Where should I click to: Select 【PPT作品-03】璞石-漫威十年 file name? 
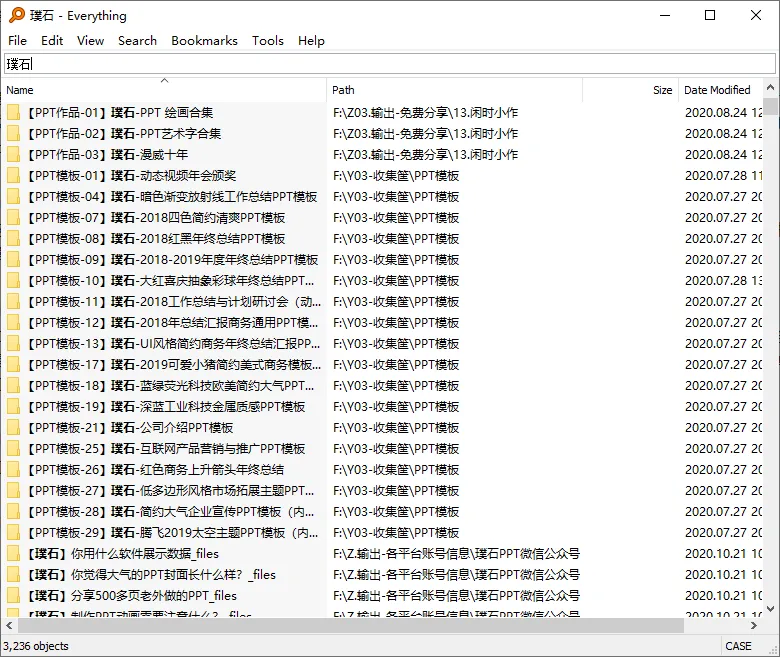[x=106, y=155]
